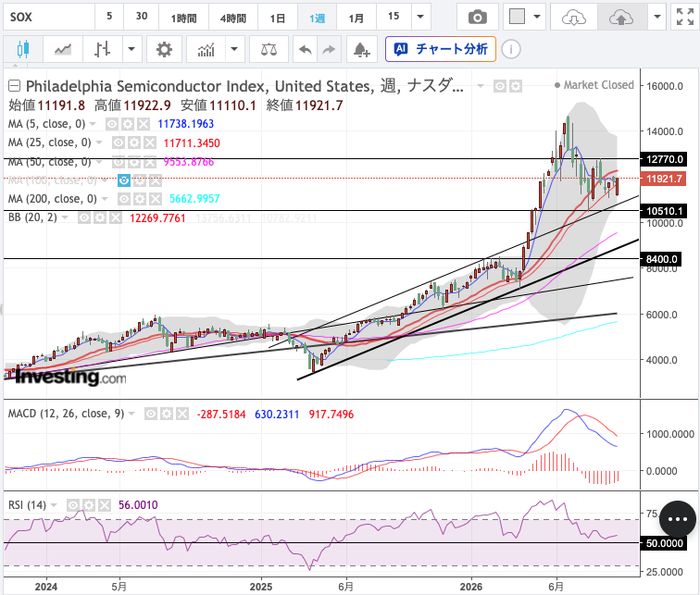The width and height of the screenshot is (700, 595).
Task: Click the 50.0000 RSI level label
Action: point(664,543)
